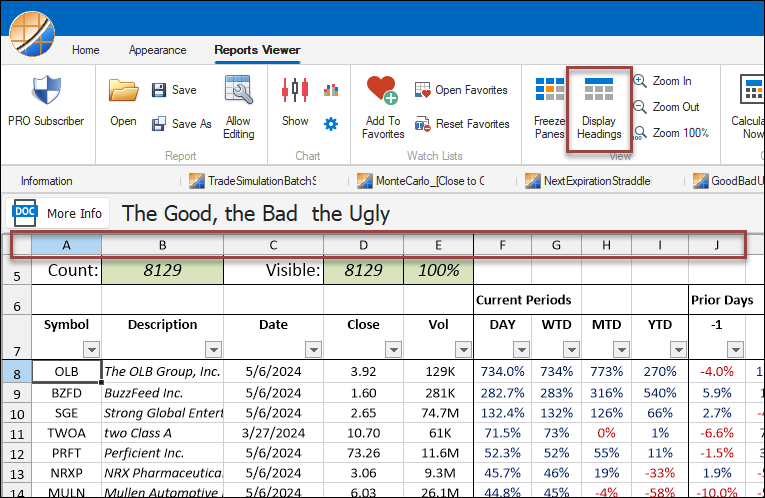
Task: Click the PRO Subscriber shield icon
Action: (x=46, y=91)
